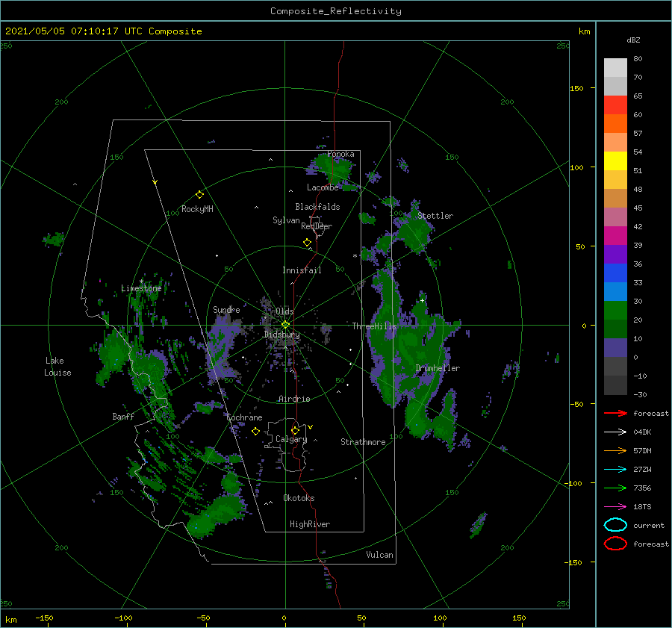Click the Drumheller label
This screenshot has width=672, height=628.
[x=438, y=368]
